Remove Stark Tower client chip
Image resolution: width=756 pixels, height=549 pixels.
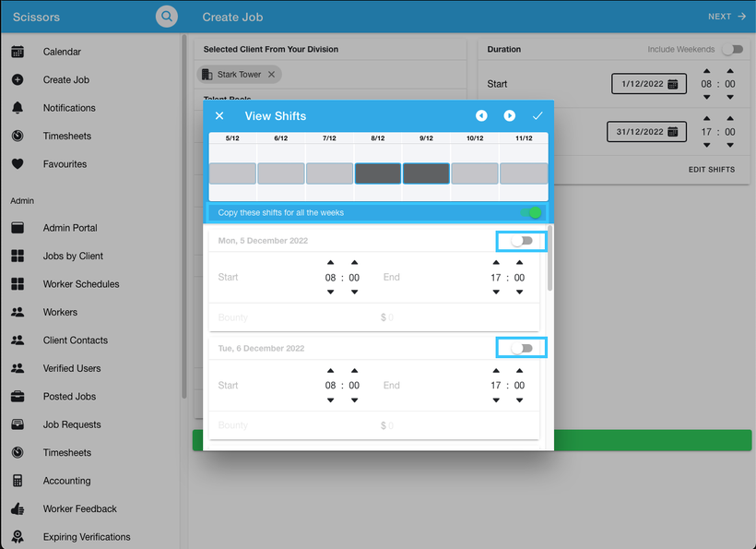(271, 75)
